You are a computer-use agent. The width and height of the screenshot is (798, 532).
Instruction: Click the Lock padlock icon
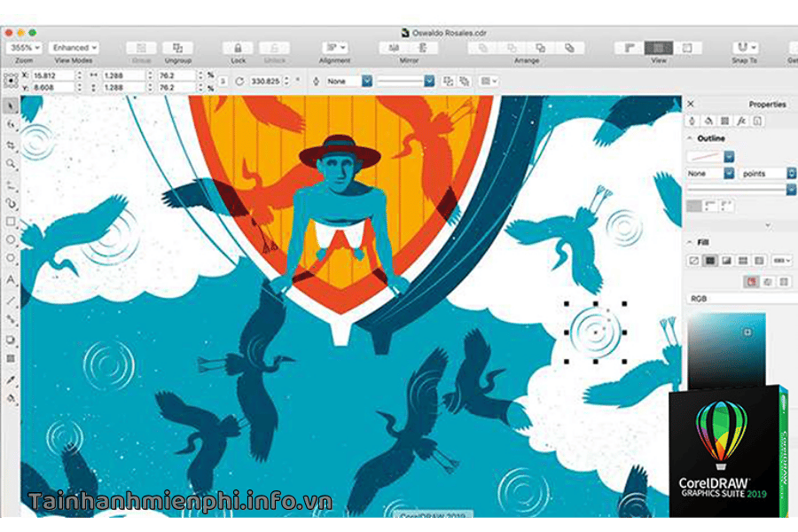(x=237, y=48)
